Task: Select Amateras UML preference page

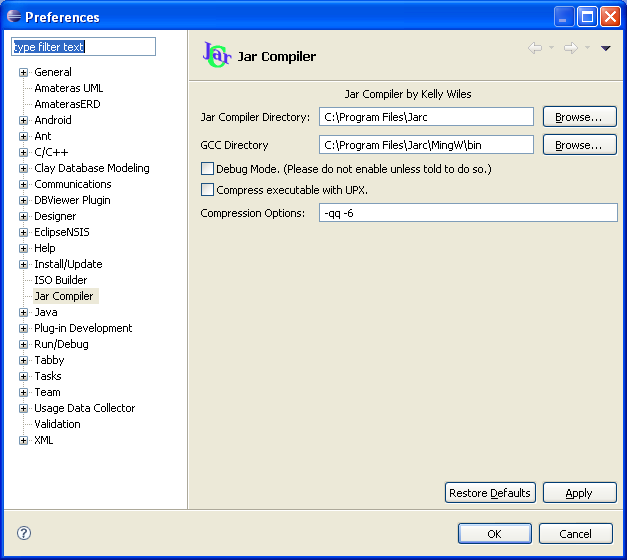Action: tap(69, 88)
